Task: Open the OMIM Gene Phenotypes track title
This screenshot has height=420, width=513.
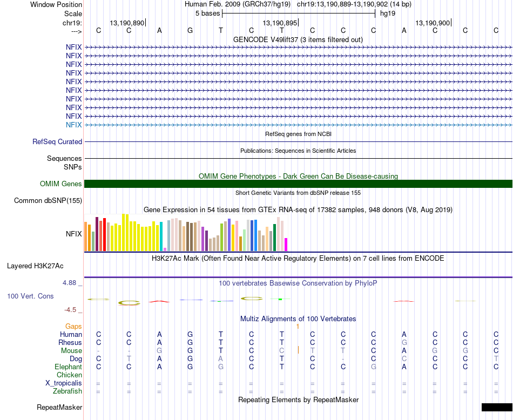Action: (298, 177)
